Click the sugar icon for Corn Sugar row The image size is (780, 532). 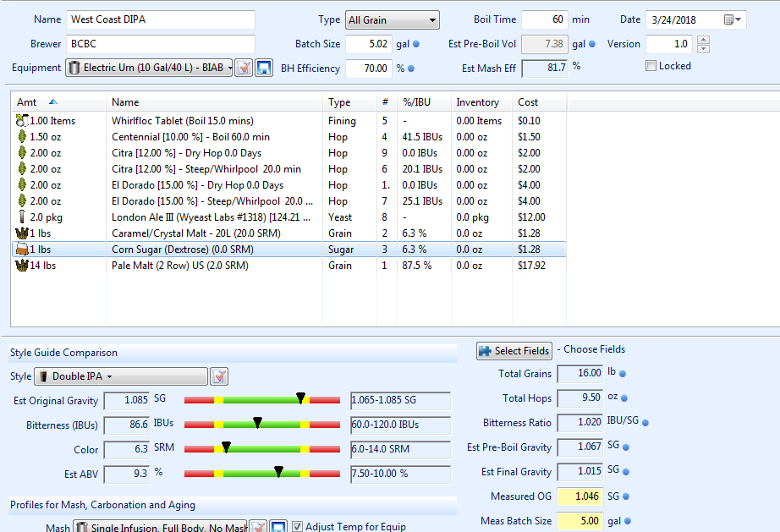tap(21, 250)
